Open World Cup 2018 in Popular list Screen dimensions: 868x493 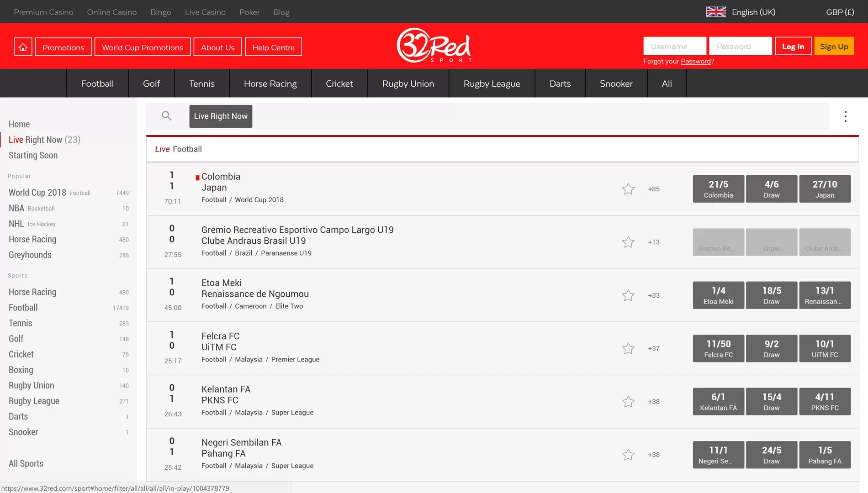coord(69,193)
